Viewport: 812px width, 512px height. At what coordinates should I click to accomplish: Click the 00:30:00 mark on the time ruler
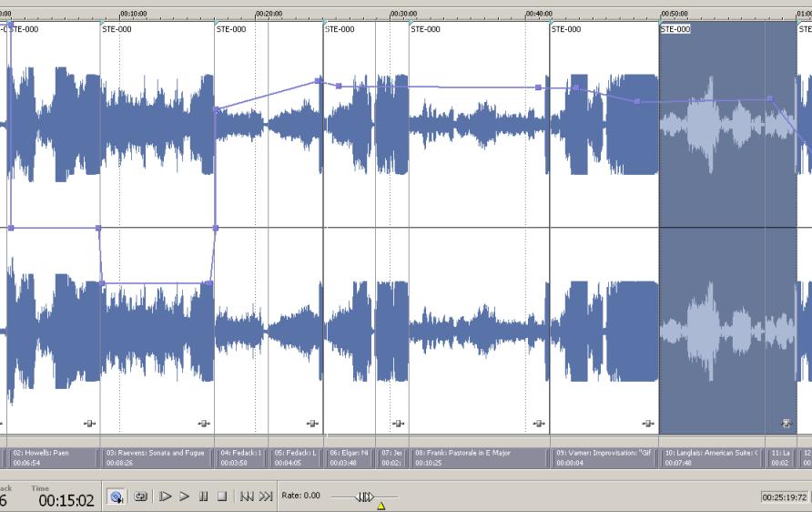404,14
